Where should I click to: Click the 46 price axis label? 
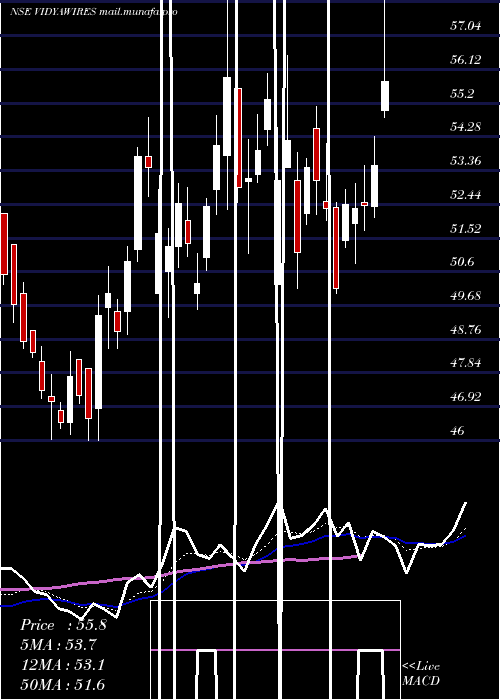tap(458, 431)
